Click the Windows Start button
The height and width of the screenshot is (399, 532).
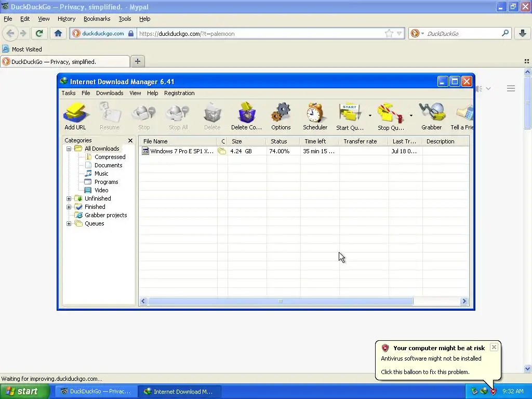[x=25, y=392]
